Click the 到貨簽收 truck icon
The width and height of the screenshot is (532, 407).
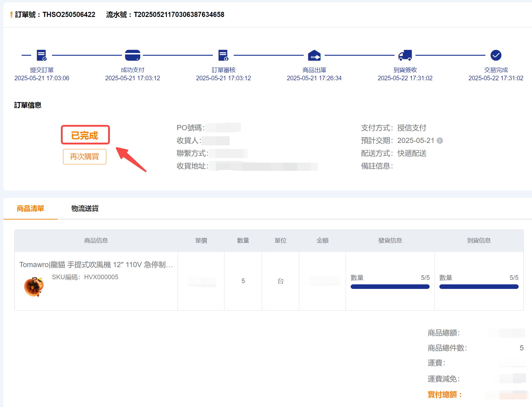click(405, 55)
